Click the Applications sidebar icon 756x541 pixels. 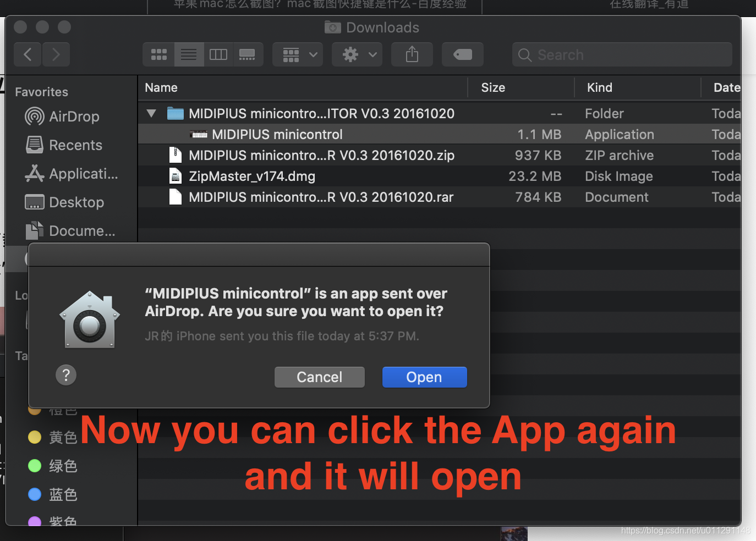click(34, 174)
